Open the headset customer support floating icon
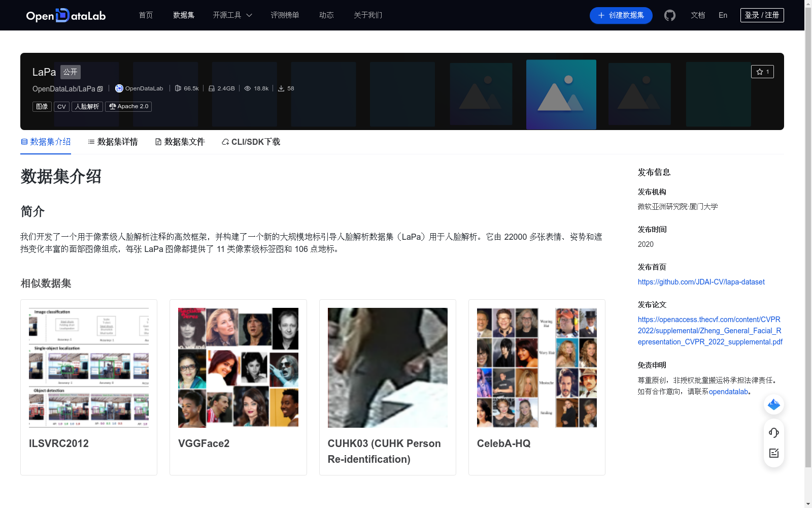This screenshot has width=812, height=508. [x=773, y=433]
